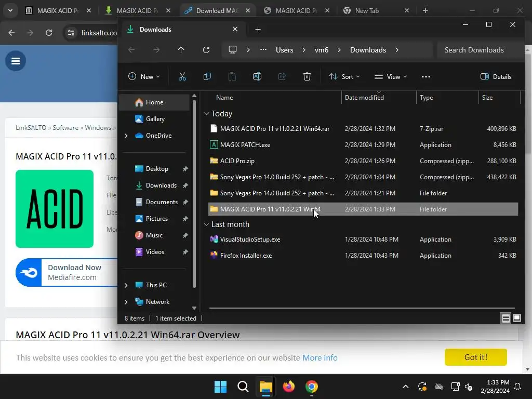Select MAGIX PATCH.exe file
This screenshot has width=532, height=399.
[363, 145]
